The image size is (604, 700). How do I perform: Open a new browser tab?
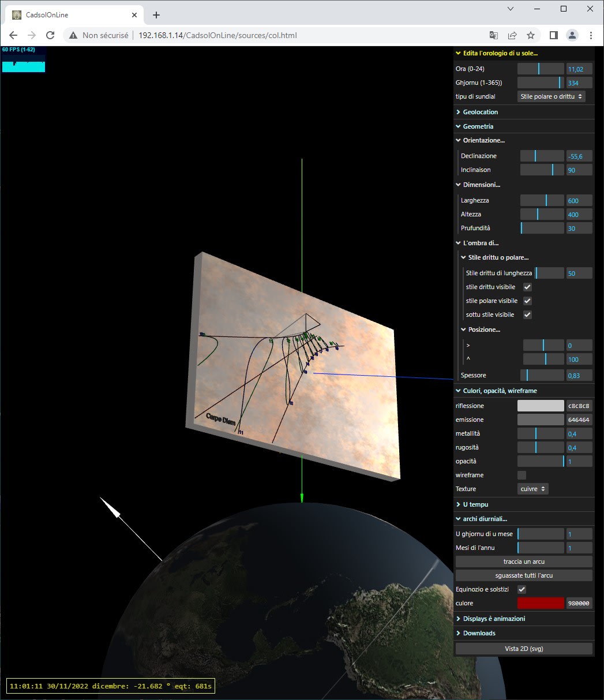click(x=156, y=15)
